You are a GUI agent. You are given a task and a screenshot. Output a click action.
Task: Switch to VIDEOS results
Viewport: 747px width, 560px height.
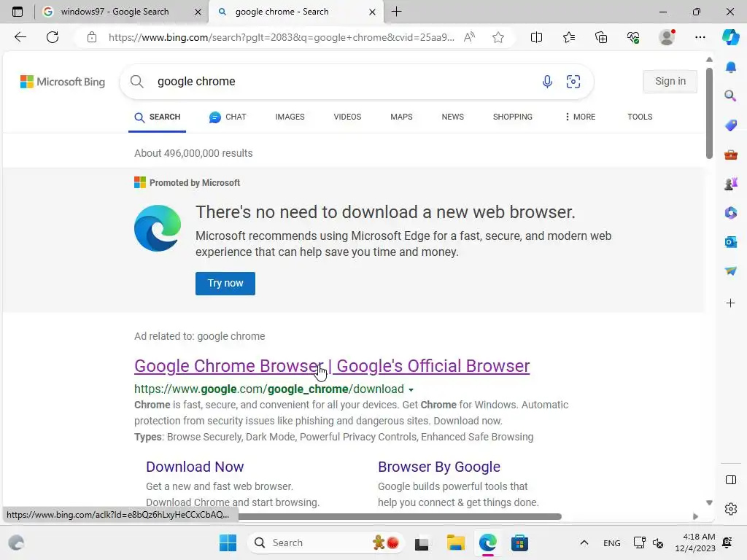pyautogui.click(x=347, y=117)
